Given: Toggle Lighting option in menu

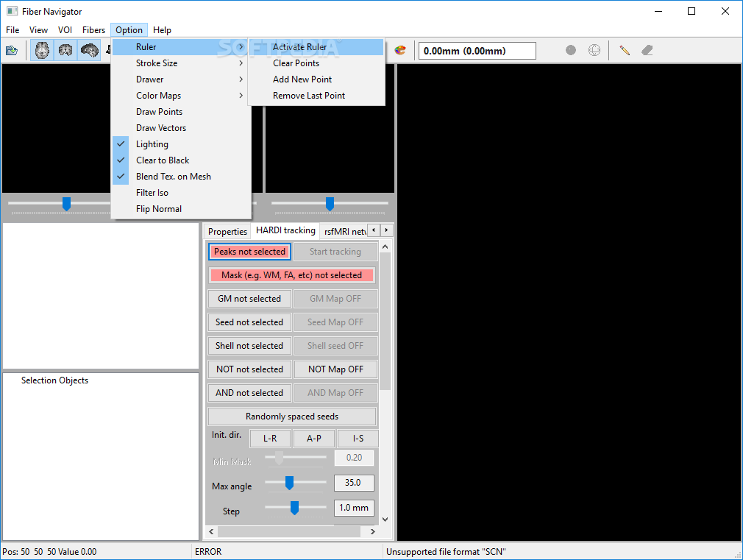Looking at the screenshot, I should pos(181,144).
